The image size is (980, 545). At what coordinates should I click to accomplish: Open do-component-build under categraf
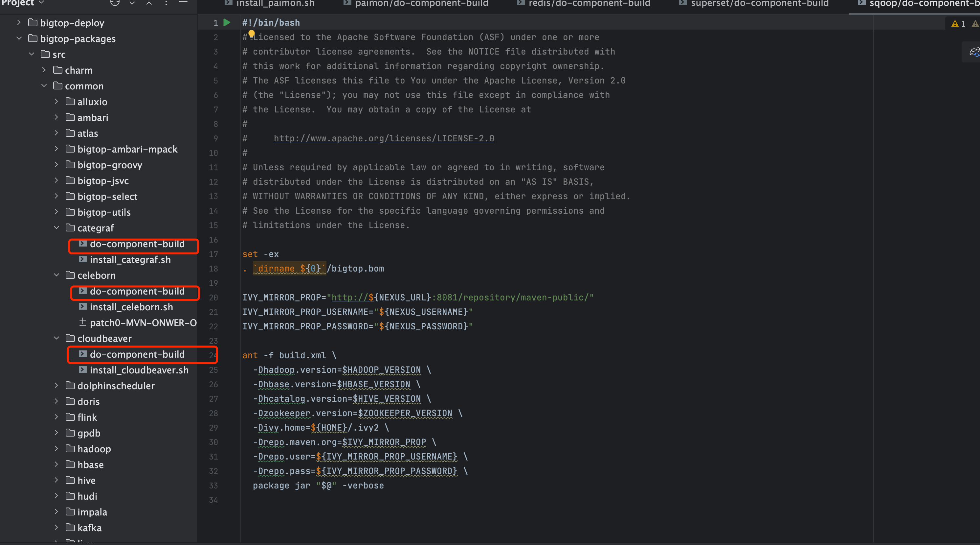coord(137,244)
